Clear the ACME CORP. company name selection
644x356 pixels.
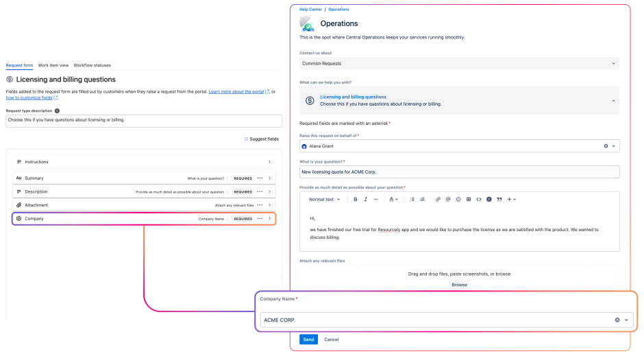617,320
